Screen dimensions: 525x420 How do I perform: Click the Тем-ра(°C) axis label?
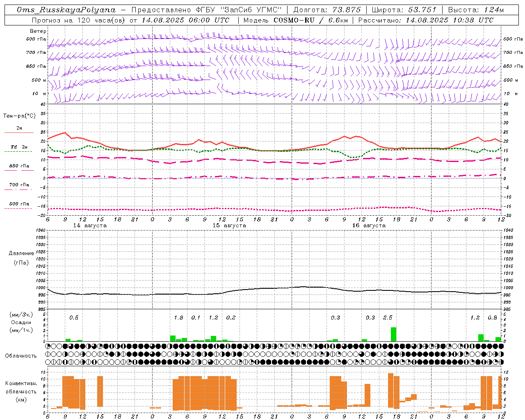[19, 116]
